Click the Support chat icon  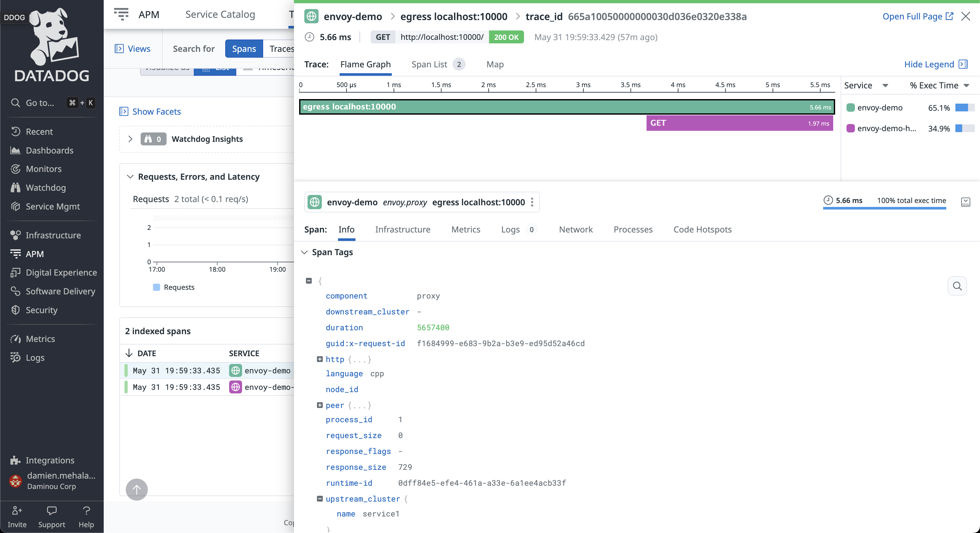[51, 511]
